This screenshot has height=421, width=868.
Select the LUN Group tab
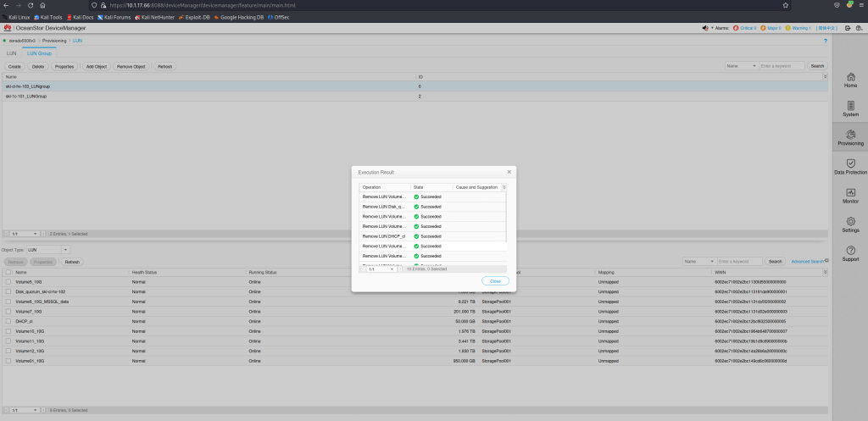tap(39, 53)
